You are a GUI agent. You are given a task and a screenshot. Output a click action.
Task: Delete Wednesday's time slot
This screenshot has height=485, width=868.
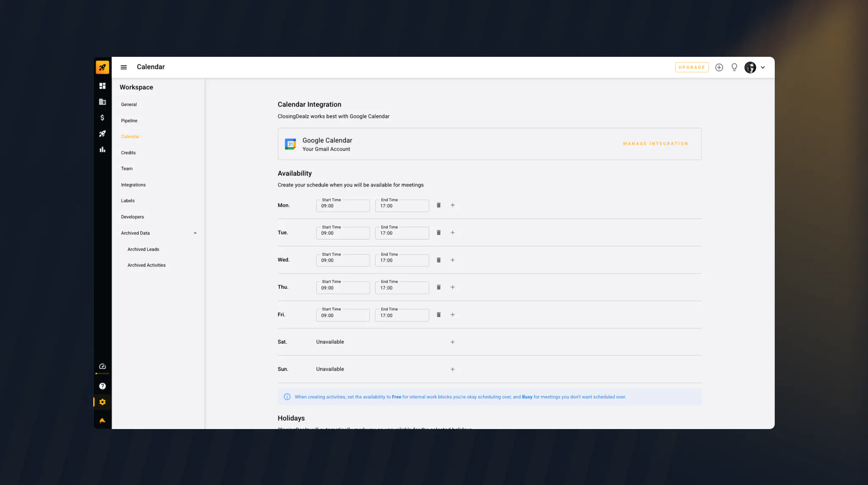click(x=439, y=260)
